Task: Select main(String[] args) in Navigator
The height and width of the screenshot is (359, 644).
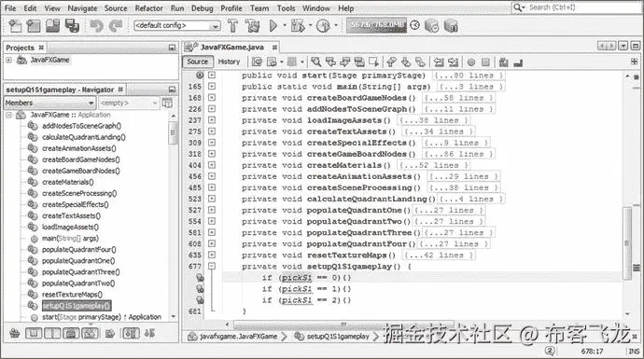Action: pyautogui.click(x=70, y=238)
